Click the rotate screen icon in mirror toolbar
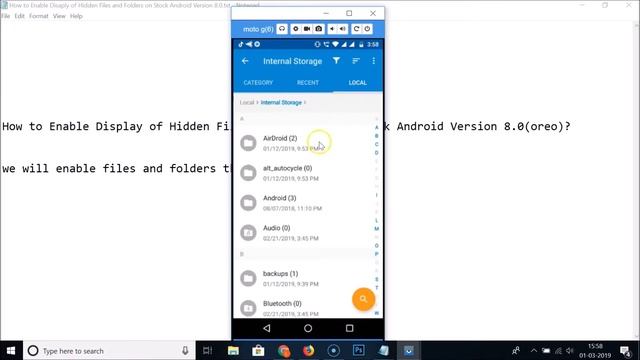 [356, 29]
